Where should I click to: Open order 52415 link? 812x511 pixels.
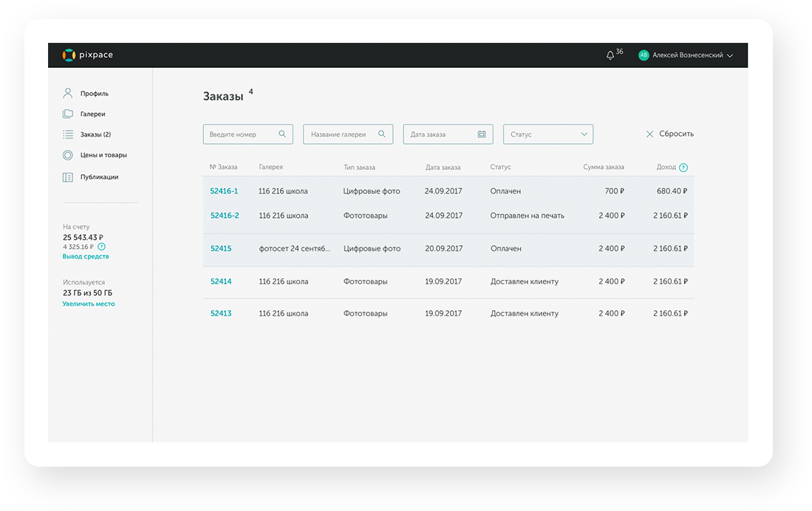tap(221, 249)
